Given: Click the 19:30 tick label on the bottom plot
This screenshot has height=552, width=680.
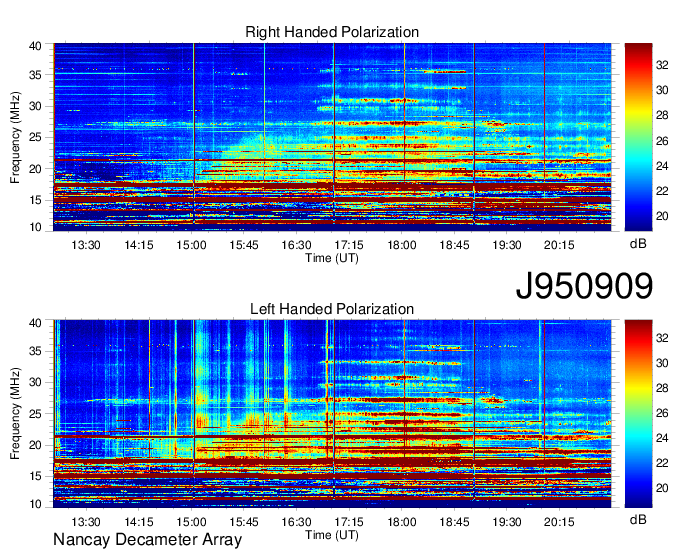Looking at the screenshot, I should pos(507,522).
